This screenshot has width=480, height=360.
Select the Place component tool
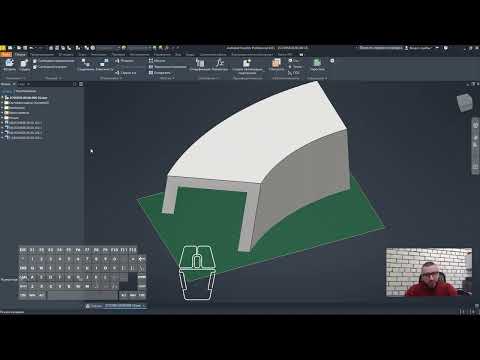(9, 64)
